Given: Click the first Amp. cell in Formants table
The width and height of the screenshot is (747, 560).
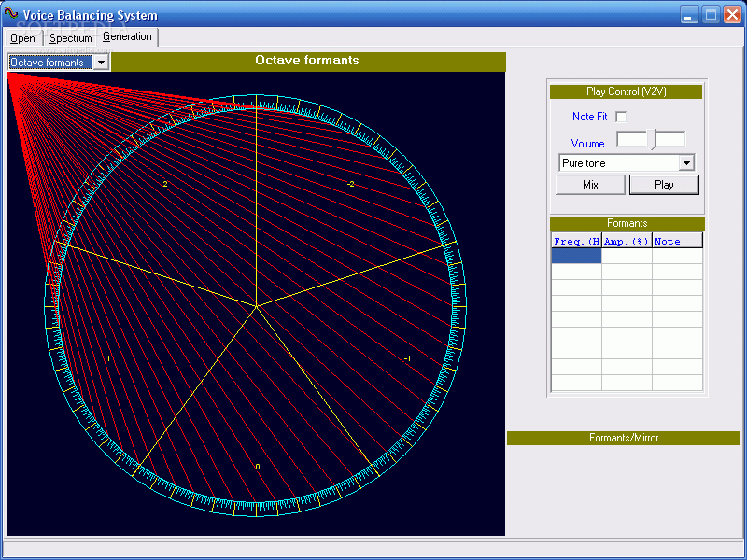Looking at the screenshot, I should pyautogui.click(x=627, y=256).
